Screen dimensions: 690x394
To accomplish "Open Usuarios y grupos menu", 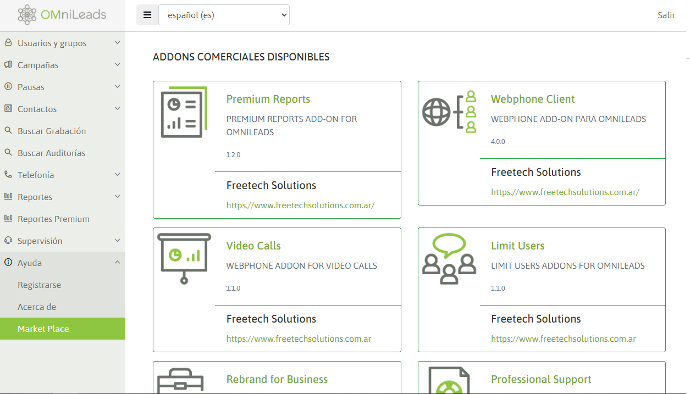I will point(62,43).
